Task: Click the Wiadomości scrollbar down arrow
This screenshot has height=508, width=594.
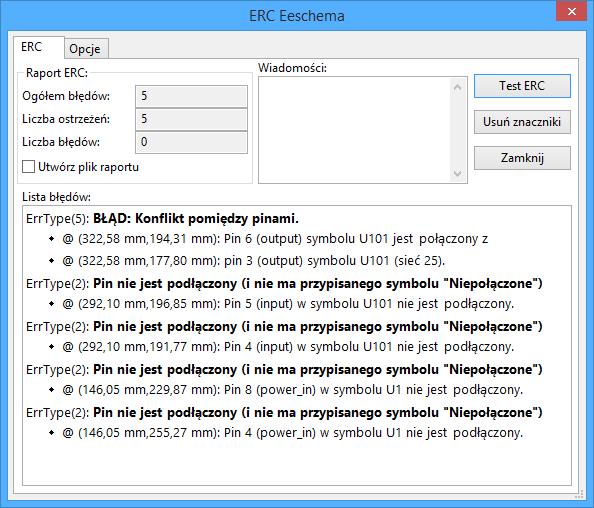Action: (x=457, y=174)
